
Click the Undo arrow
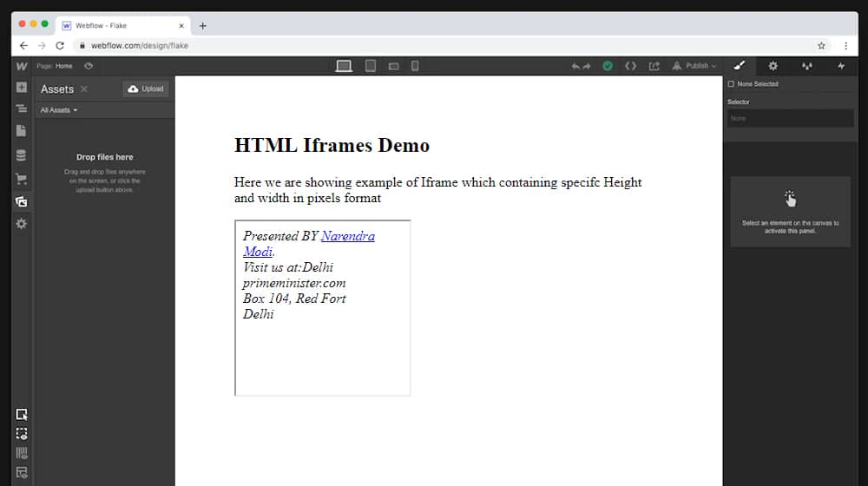pos(575,67)
